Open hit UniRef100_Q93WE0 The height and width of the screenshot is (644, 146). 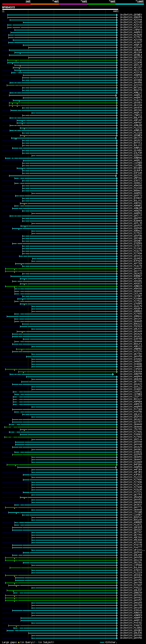click(x=131, y=15)
